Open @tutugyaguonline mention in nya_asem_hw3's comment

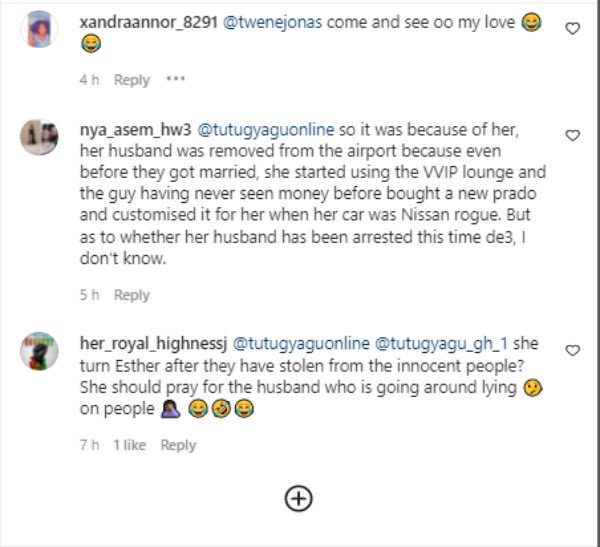[x=266, y=130]
